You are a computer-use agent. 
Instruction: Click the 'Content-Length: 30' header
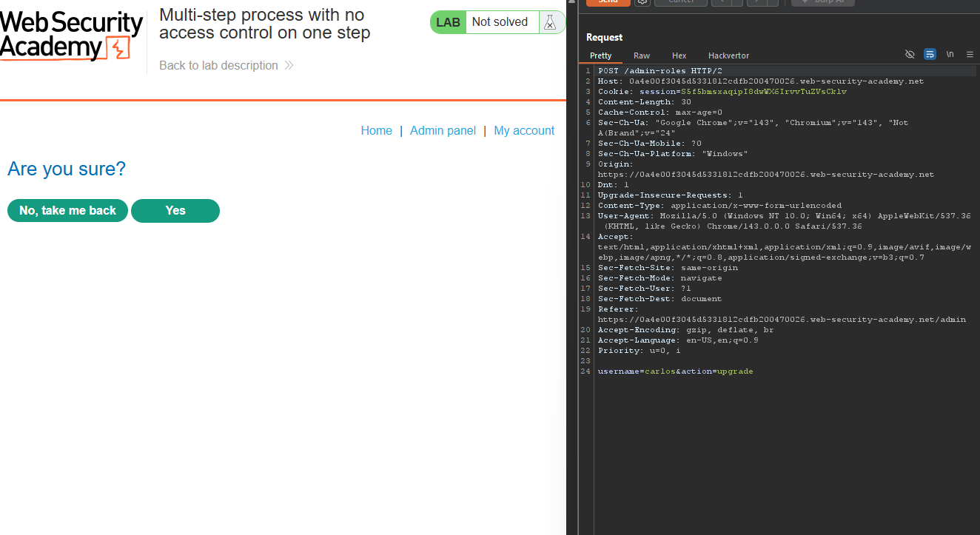point(645,102)
